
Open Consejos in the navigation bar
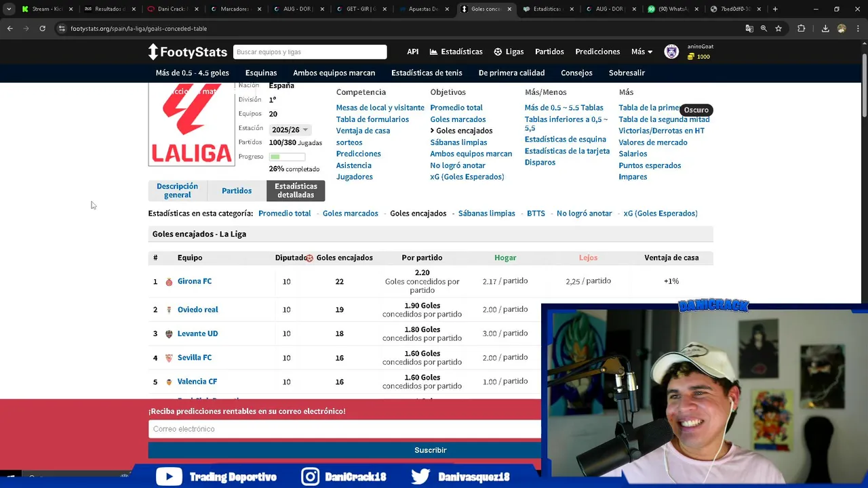pos(576,73)
